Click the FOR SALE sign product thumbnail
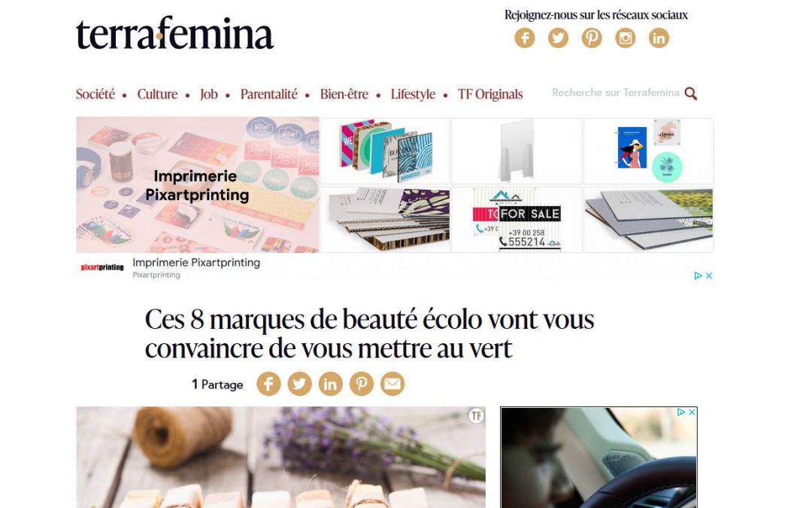This screenshot has width=812, height=508. click(x=517, y=220)
